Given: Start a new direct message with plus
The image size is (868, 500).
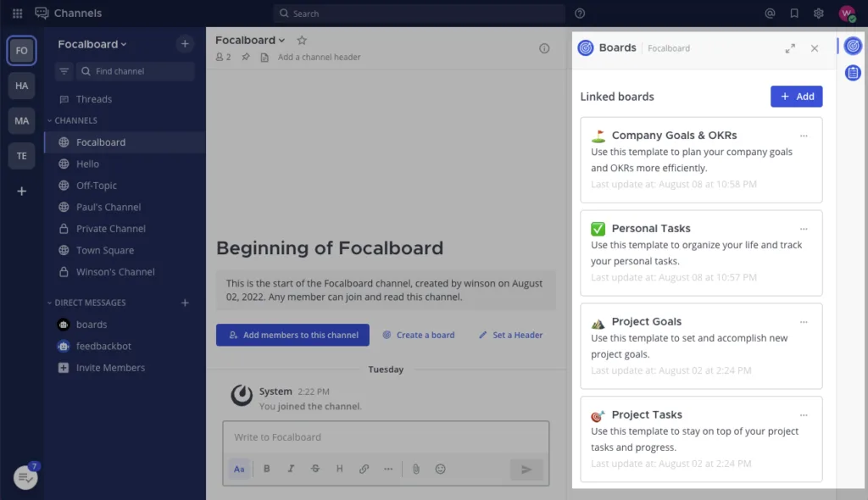Looking at the screenshot, I should pos(185,303).
